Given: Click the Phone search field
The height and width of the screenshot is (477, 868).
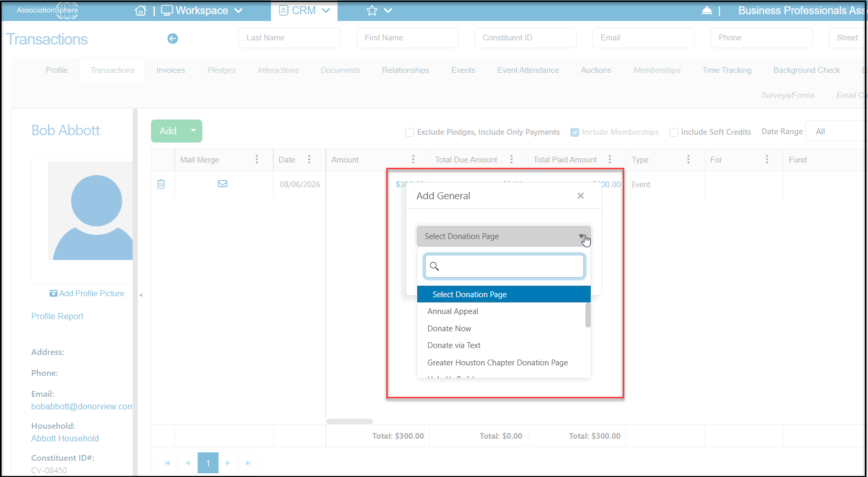Looking at the screenshot, I should tap(761, 38).
